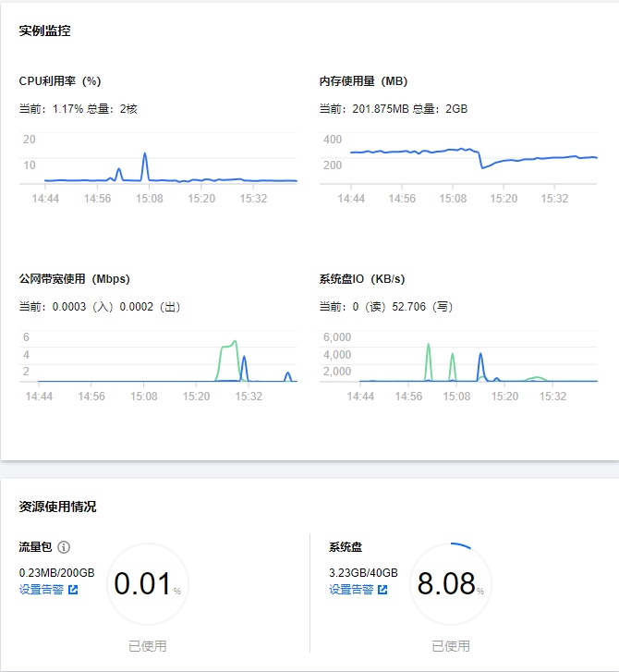The height and width of the screenshot is (672, 619).
Task: Click first green read peak in 系统盘IO chart
Action: point(429,347)
